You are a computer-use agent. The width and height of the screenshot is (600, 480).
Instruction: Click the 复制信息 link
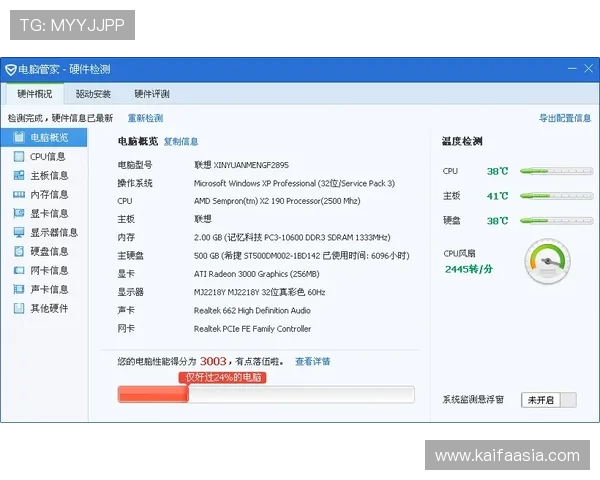coord(181,142)
